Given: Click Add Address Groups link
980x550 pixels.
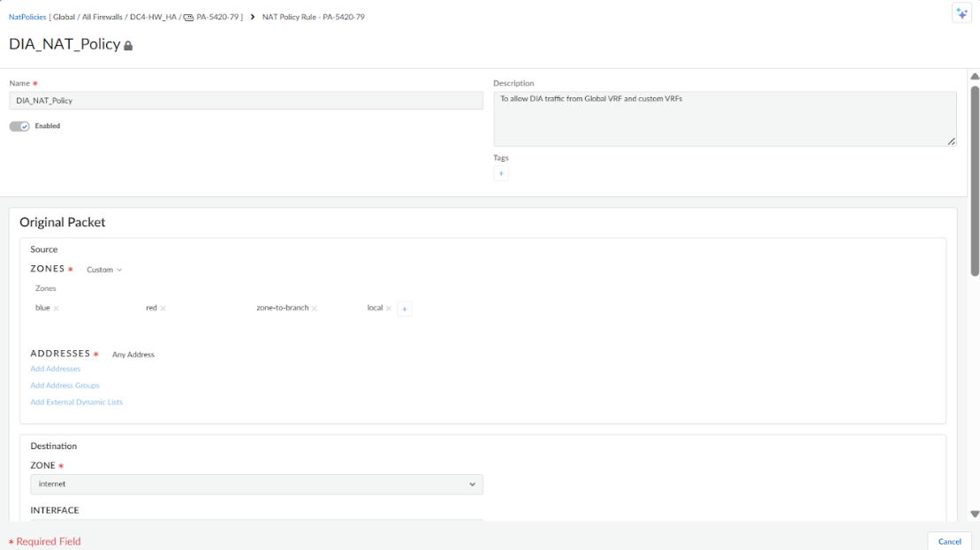Looking at the screenshot, I should click(x=65, y=386).
